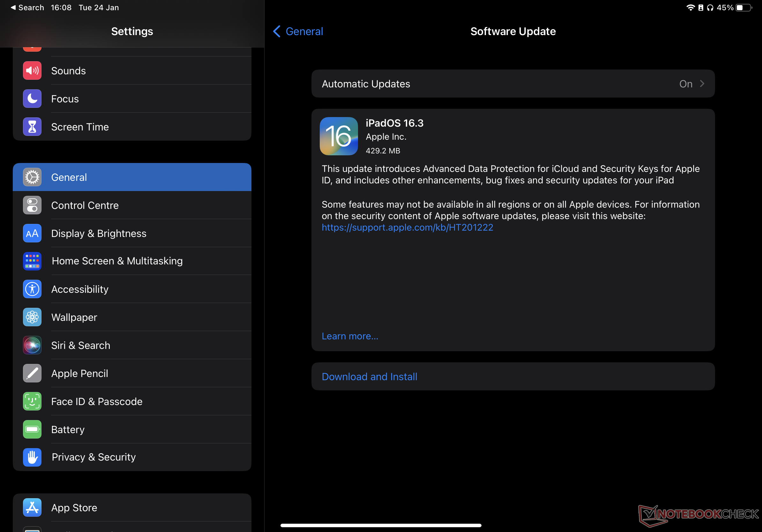The height and width of the screenshot is (532, 762).
Task: Tap the back chevron next to General
Action: [x=276, y=32]
